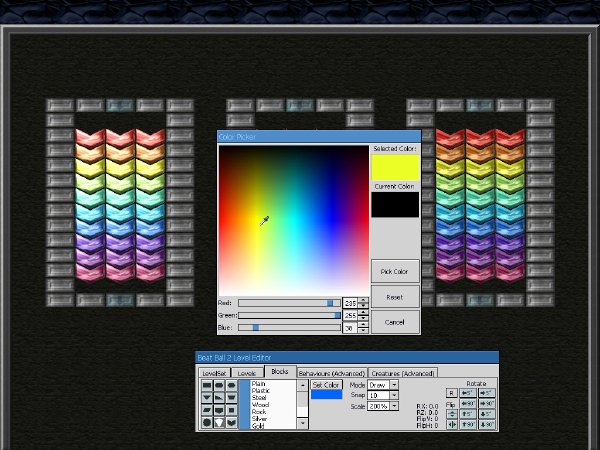Open the Creatures (Advanced) tab
The width and height of the screenshot is (600, 450).
[403, 373]
